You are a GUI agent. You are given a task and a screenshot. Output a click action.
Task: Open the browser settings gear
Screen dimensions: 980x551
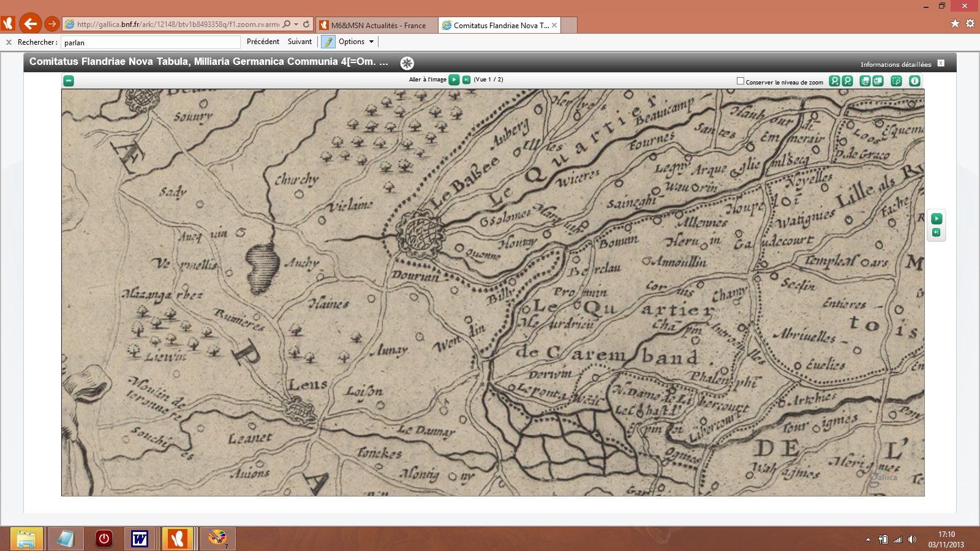pos(970,23)
